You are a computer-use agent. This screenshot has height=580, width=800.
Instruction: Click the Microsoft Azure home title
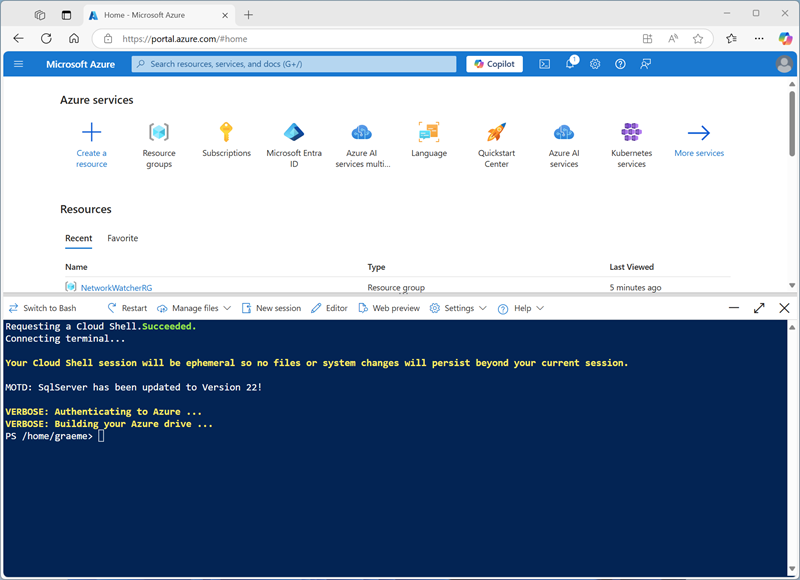[x=81, y=64]
